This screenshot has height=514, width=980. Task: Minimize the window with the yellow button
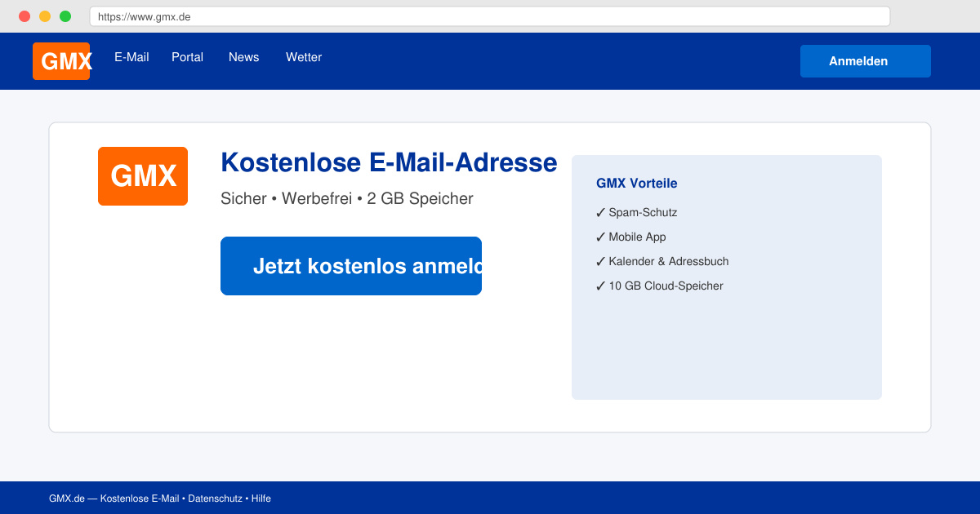point(45,16)
